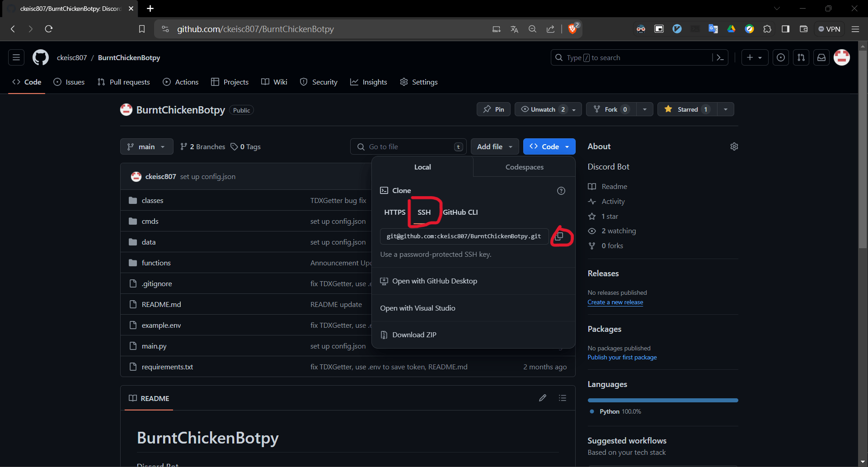Switch to Codespaces tab
Image resolution: width=868 pixels, height=467 pixels.
pos(524,167)
